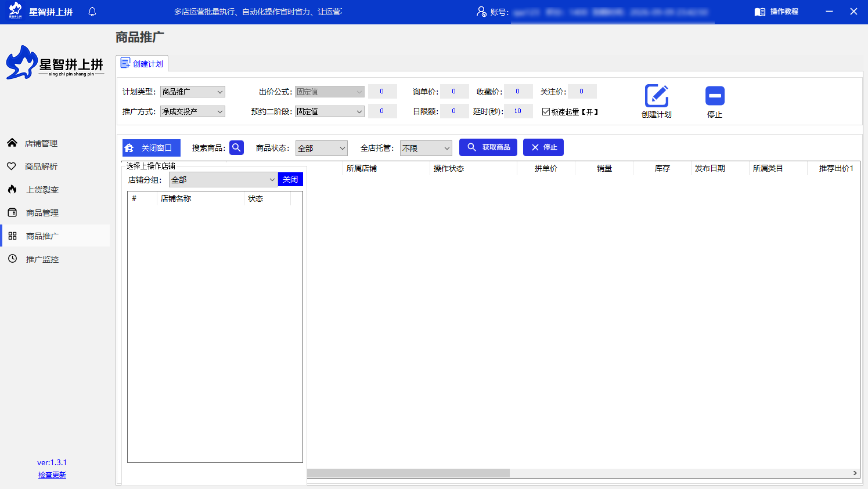Click the 延时(秒) input field

point(518,111)
